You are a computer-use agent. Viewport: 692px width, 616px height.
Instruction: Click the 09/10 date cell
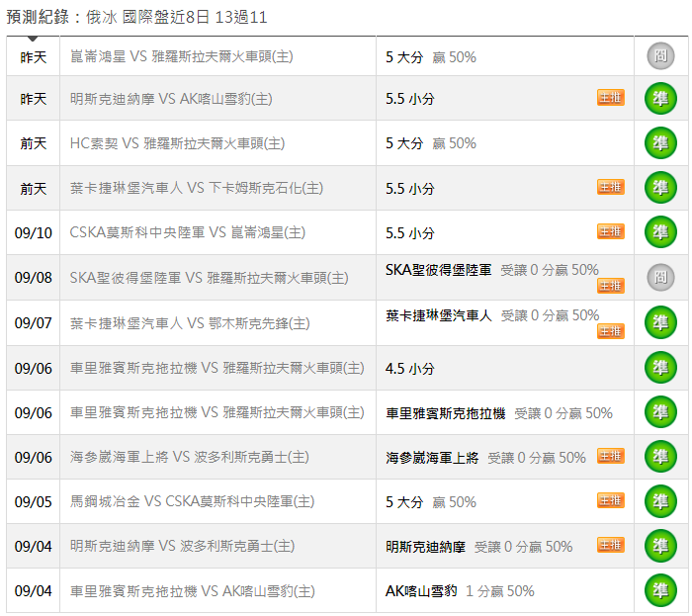[33, 232]
